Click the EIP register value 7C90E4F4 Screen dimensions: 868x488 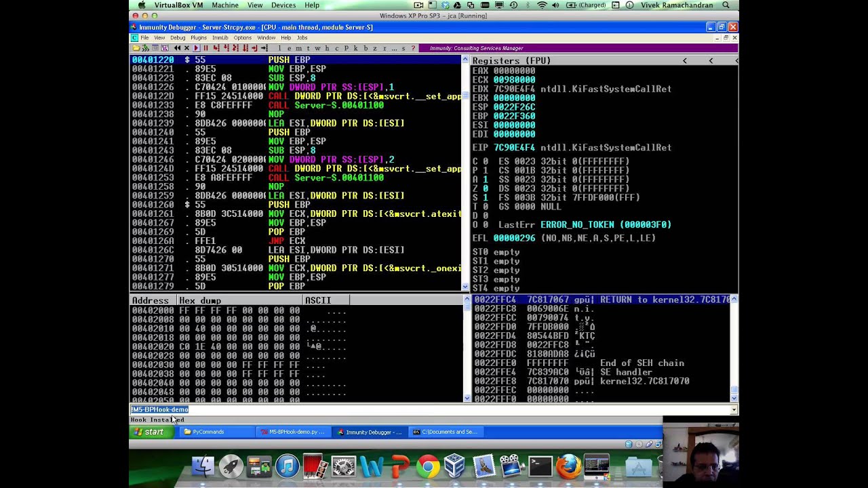tap(514, 148)
